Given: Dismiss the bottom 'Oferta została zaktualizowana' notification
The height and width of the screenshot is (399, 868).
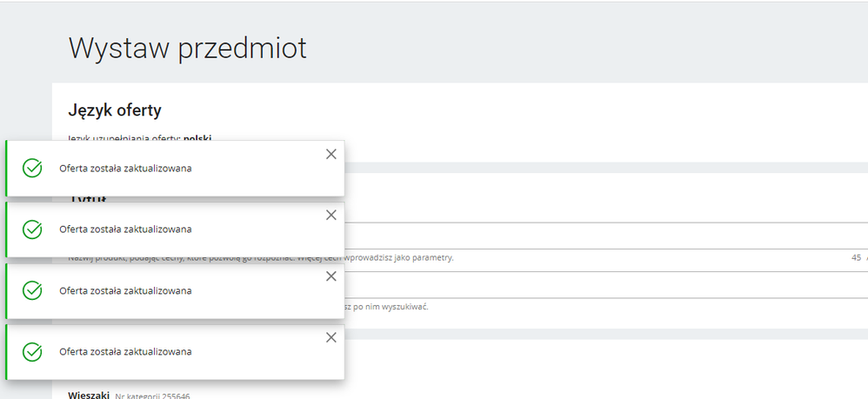Looking at the screenshot, I should tap(331, 337).
